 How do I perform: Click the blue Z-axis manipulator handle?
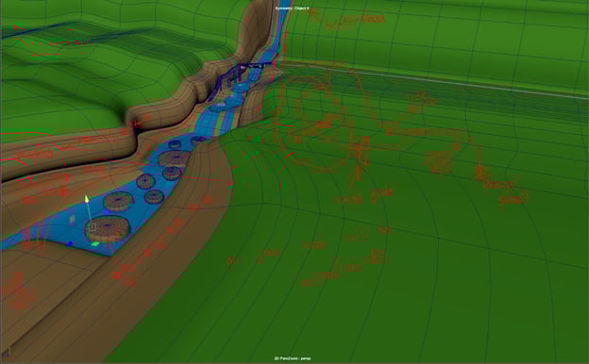tap(70, 244)
